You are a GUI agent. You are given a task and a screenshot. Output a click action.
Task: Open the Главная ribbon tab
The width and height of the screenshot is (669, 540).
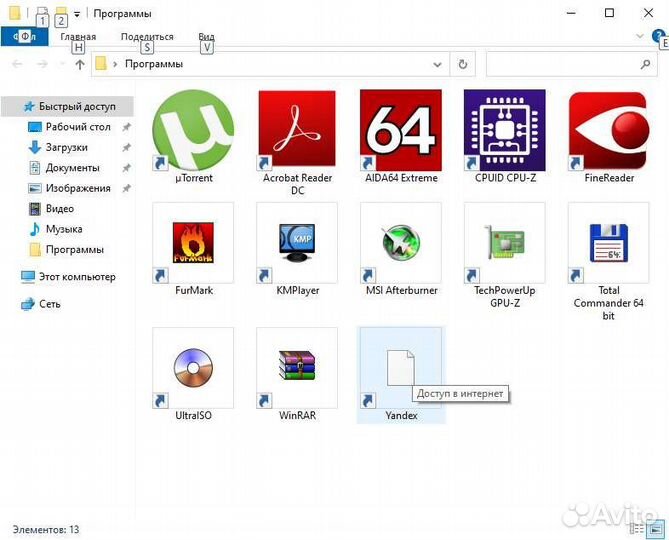coord(78,37)
